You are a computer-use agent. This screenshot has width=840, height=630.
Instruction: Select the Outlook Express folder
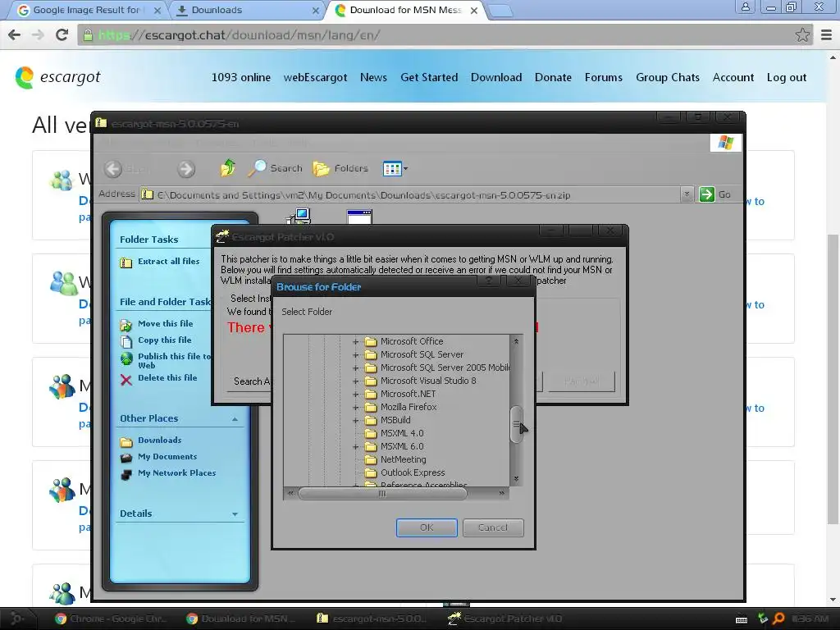tap(413, 473)
